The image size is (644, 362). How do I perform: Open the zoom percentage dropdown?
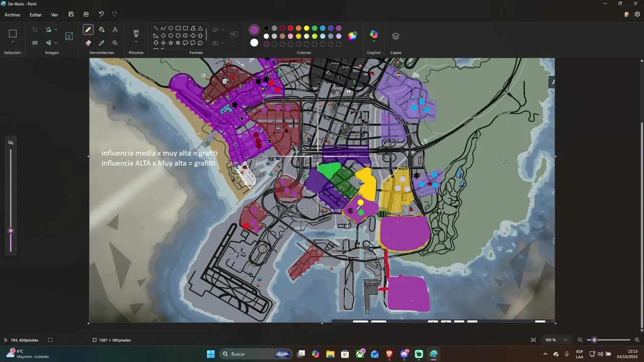pyautogui.click(x=566, y=340)
